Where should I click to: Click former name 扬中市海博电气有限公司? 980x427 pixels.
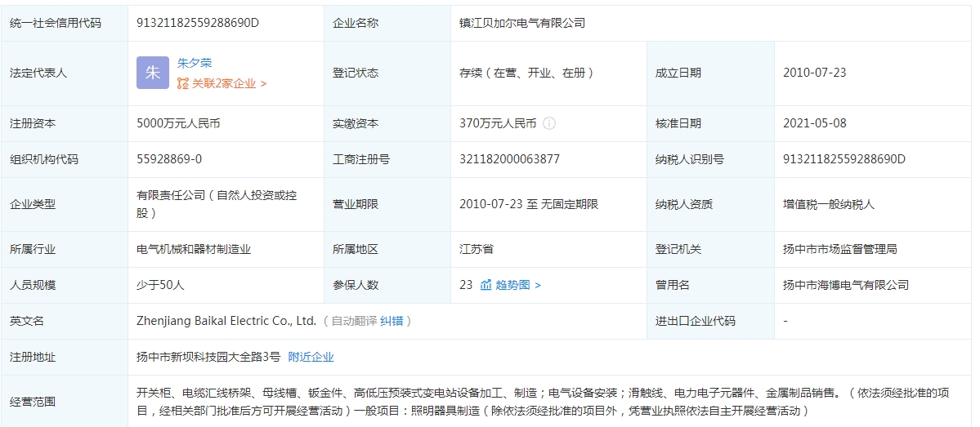pyautogui.click(x=845, y=285)
